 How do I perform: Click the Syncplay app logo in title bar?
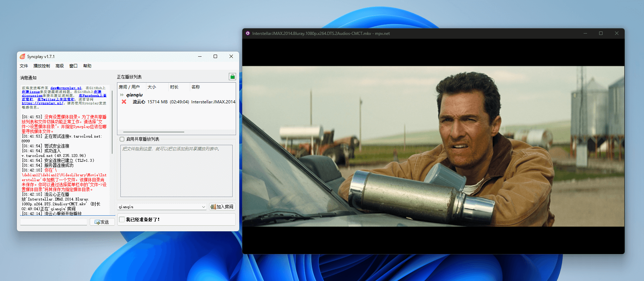click(22, 56)
